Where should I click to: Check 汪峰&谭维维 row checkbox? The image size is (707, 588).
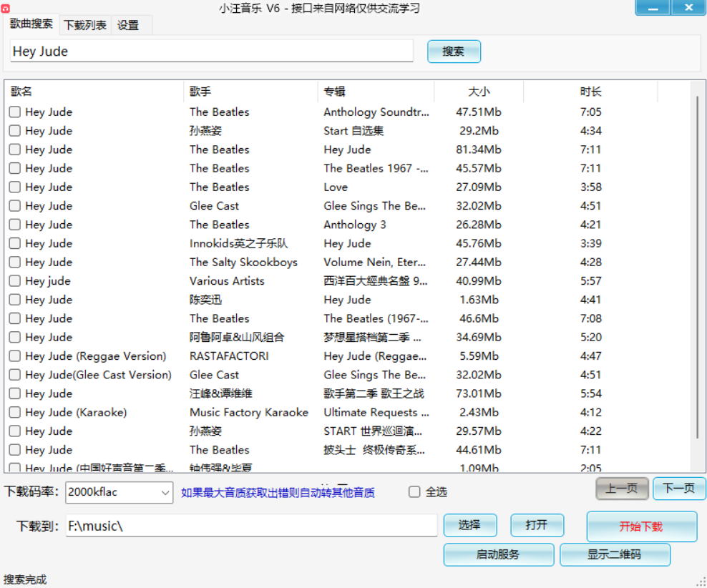point(15,393)
